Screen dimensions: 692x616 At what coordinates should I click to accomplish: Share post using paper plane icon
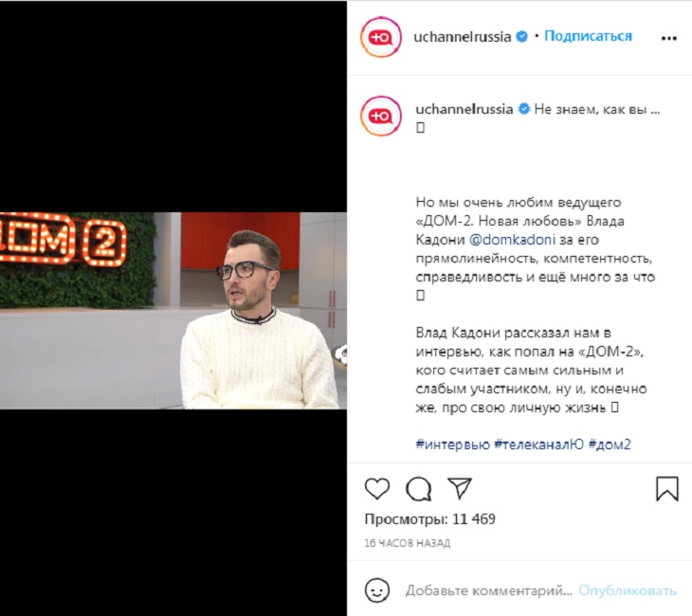point(460,488)
